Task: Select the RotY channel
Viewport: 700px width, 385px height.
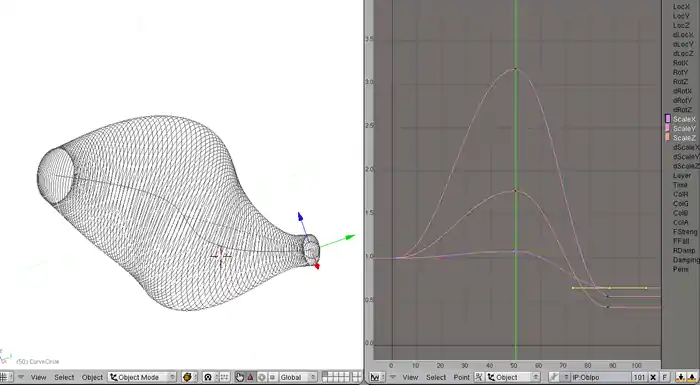Action: click(680, 72)
